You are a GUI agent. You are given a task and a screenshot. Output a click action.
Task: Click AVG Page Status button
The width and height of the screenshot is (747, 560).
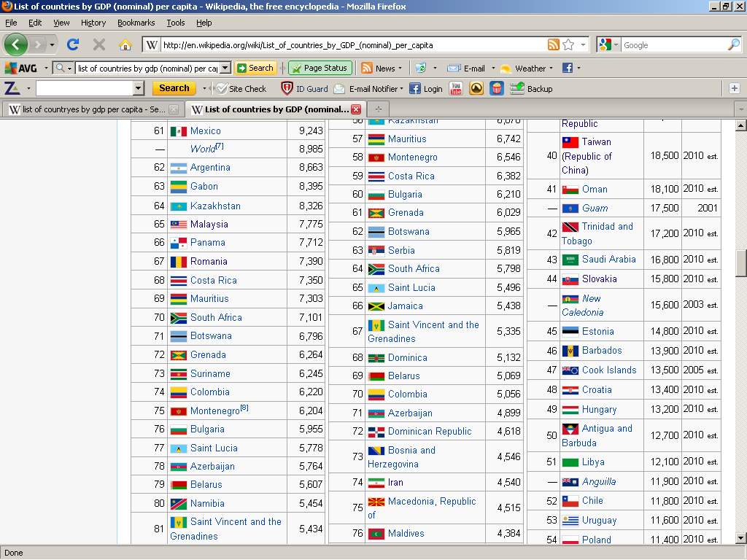coord(320,68)
